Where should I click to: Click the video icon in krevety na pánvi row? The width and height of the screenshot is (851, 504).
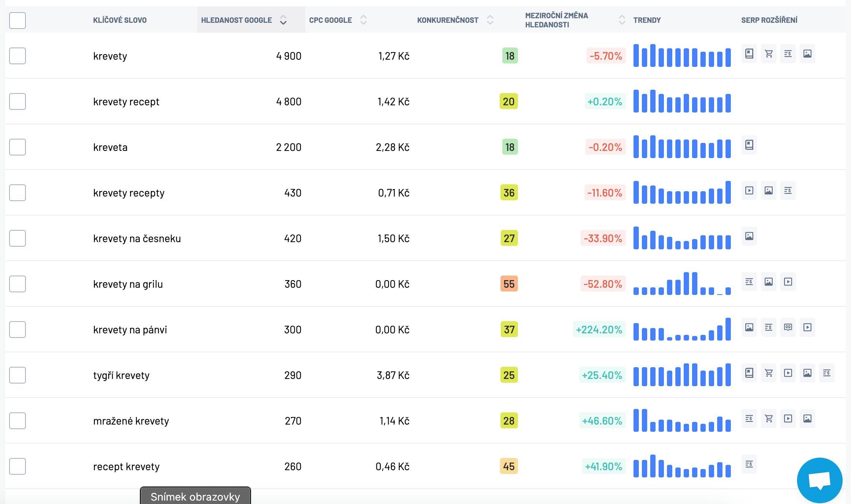tap(807, 327)
